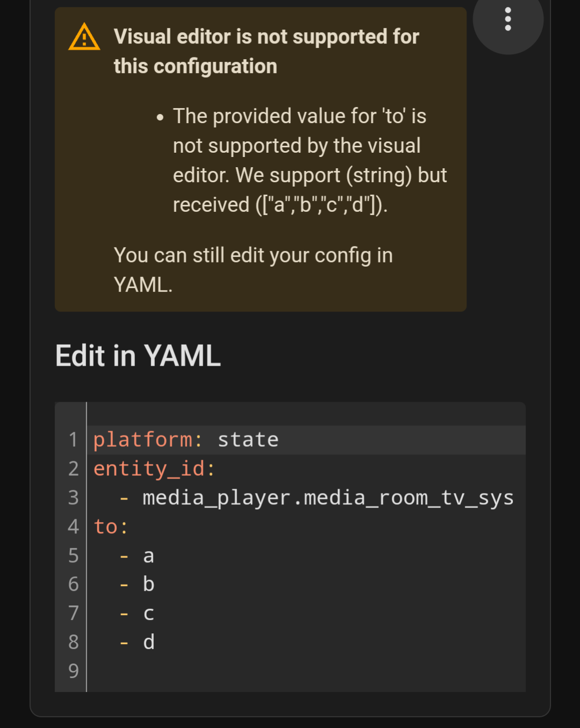Click line number 1 in the gutter

(74, 440)
